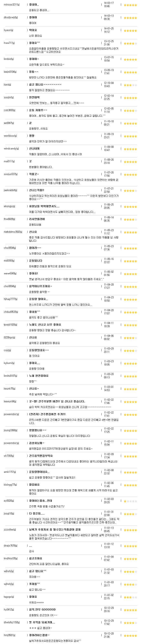Click the three-star rating on tagogo's review
The height and width of the screenshot is (644, 142).
130,597
